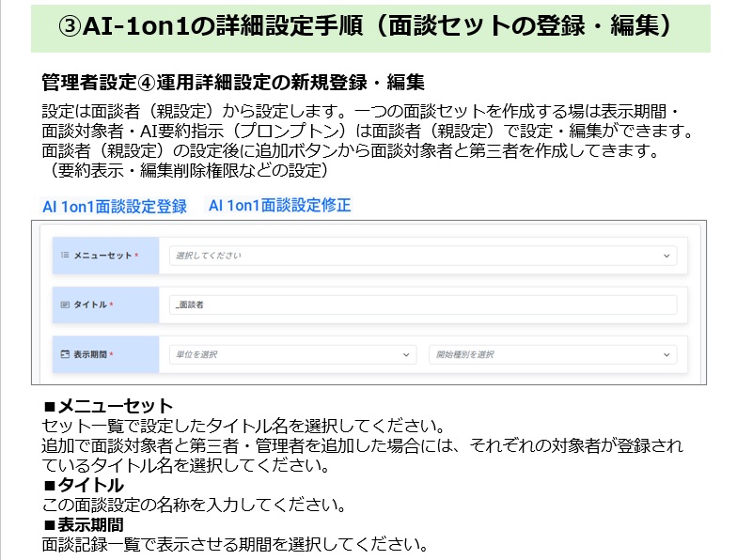Click the chevron arrow in 開始種別を選択 field

pos(666,355)
